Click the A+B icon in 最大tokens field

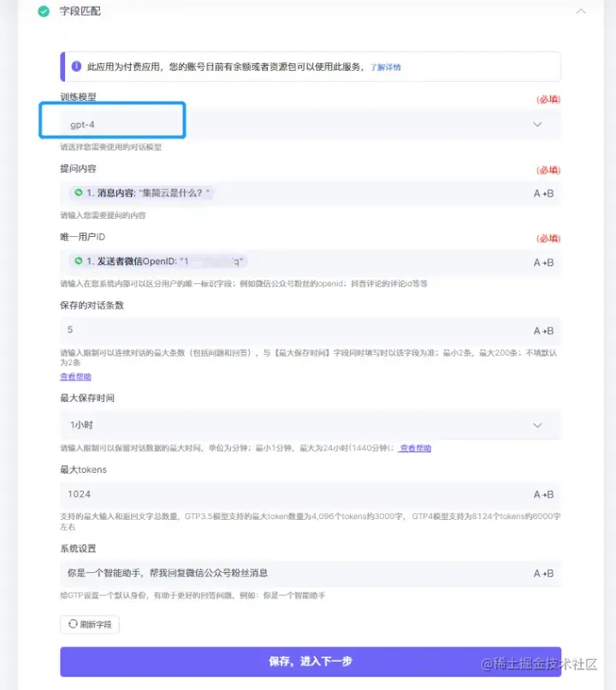(543, 494)
